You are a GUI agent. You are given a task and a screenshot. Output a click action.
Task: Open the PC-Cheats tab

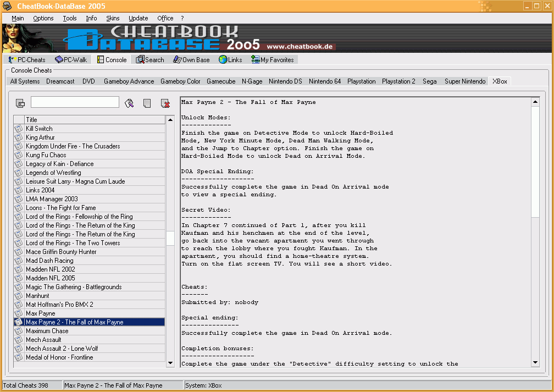[27, 59]
